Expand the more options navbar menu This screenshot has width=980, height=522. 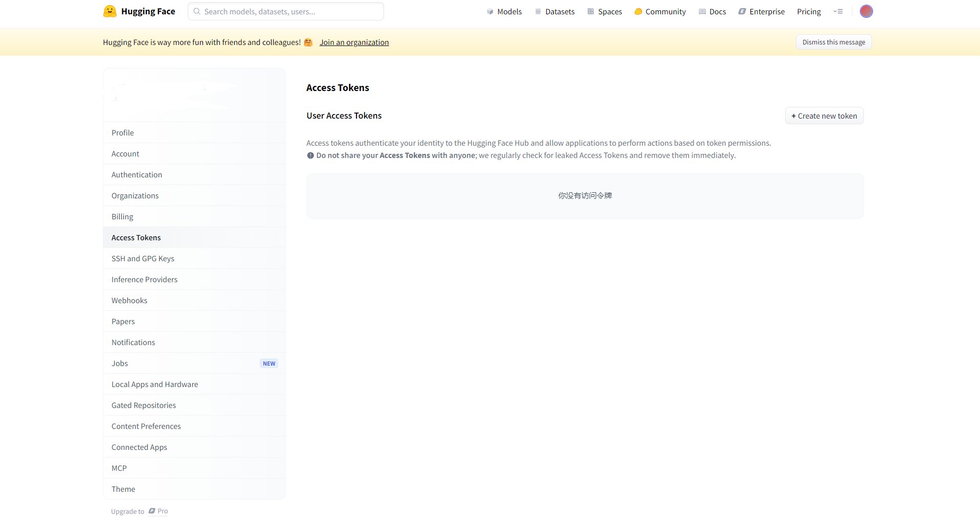coord(838,11)
